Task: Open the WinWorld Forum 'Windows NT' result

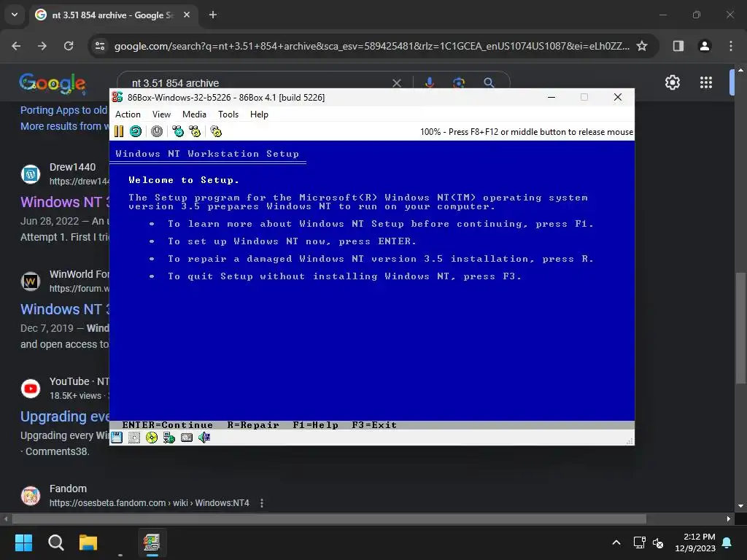Action: pyautogui.click(x=65, y=309)
